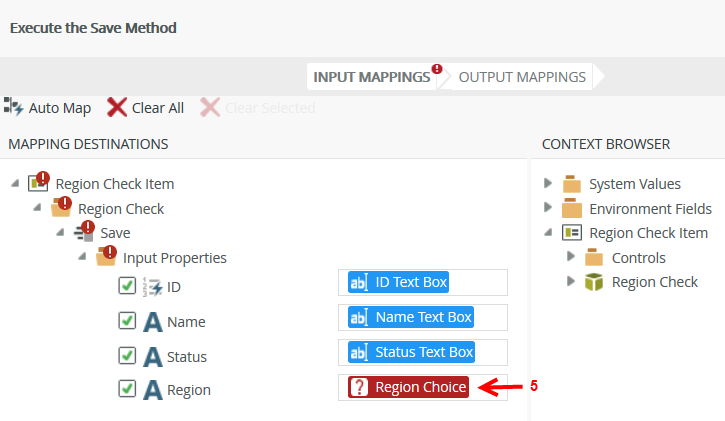725x421 pixels.
Task: Toggle the Name property checkbox
Action: 127,321
